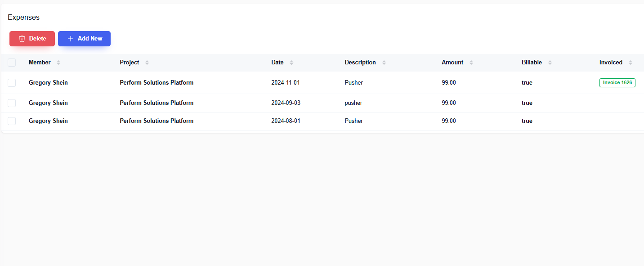
Task: Click the Project column header
Action: point(130,63)
